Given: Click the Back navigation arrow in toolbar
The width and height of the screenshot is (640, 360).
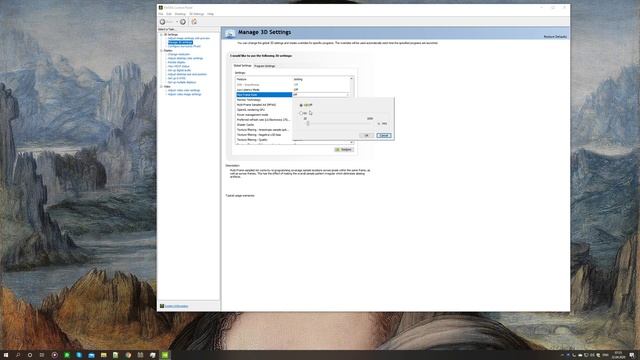Looking at the screenshot, I should click(x=163, y=22).
